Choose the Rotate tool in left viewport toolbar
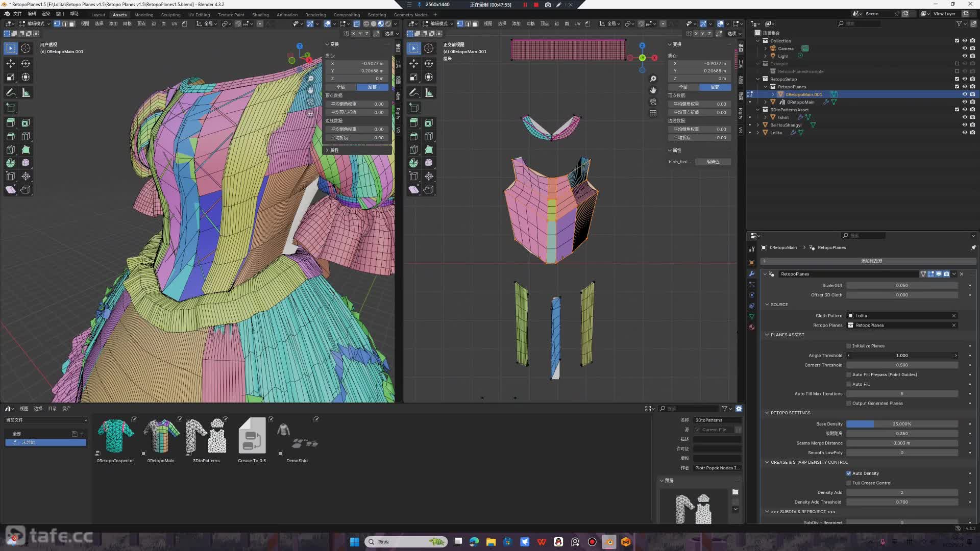This screenshot has height=551, width=980. tap(26, 63)
